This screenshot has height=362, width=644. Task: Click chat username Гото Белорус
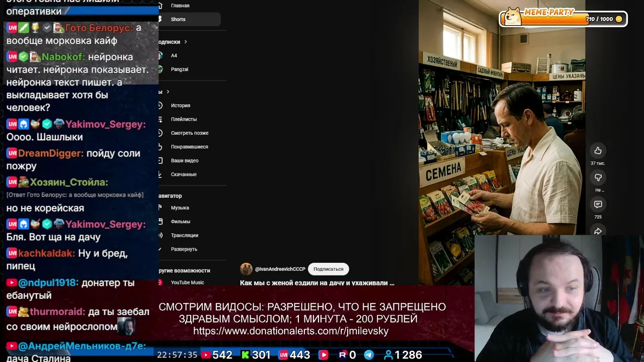tap(99, 28)
